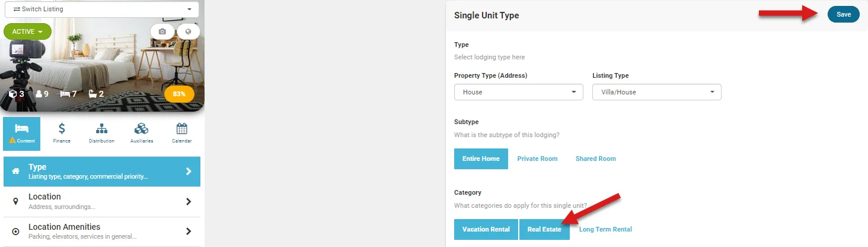This screenshot has width=868, height=247.
Task: Open the Auxiliaries boxes icon tab
Action: (142, 133)
